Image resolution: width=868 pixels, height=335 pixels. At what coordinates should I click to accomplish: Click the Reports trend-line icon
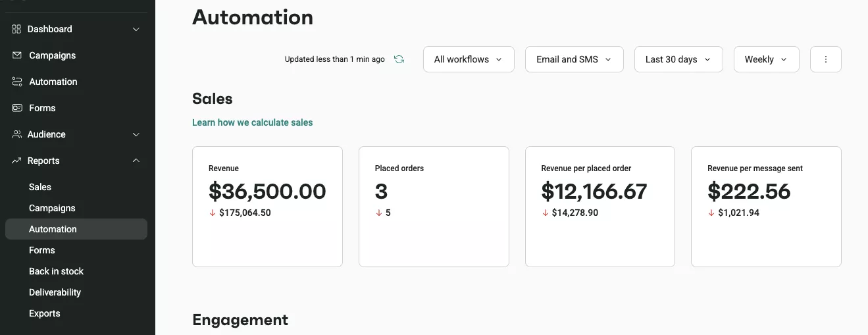[16, 161]
